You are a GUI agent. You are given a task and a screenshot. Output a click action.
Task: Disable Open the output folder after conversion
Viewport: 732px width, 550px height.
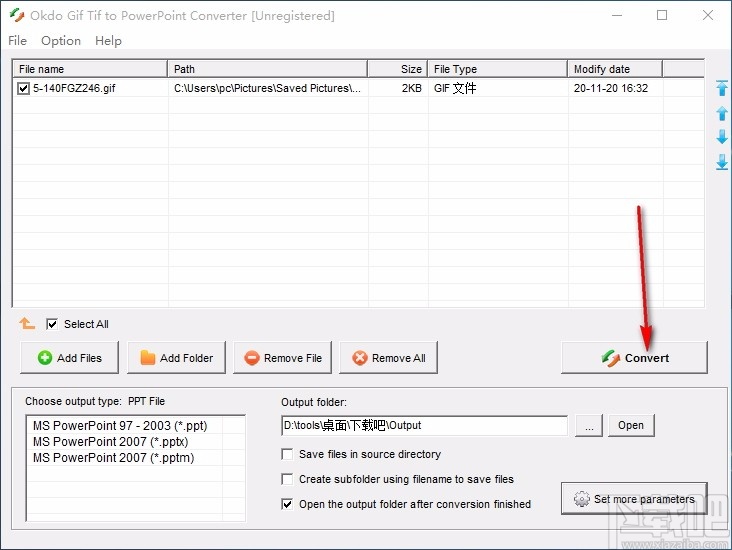[287, 504]
